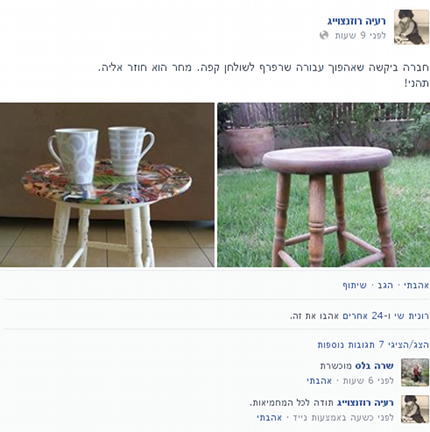Screen dimensions: 430x432
Task: Open רעיה רוזנצוייג name in comment
Action: 365,403
